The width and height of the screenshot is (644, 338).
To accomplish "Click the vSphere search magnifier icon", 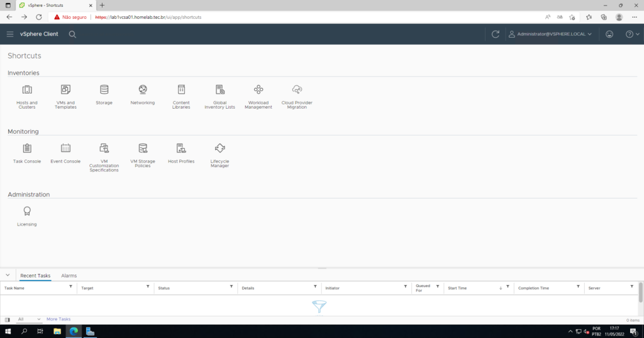I will pos(72,35).
